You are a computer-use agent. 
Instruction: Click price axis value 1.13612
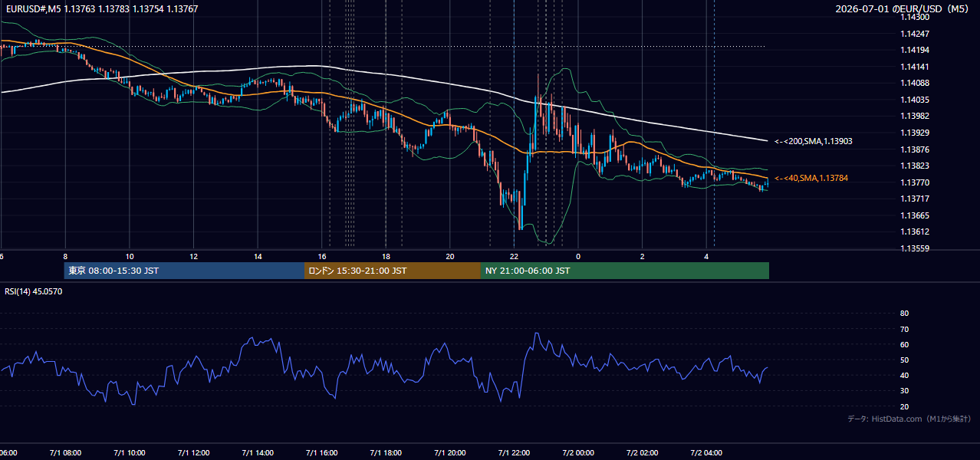click(x=916, y=232)
